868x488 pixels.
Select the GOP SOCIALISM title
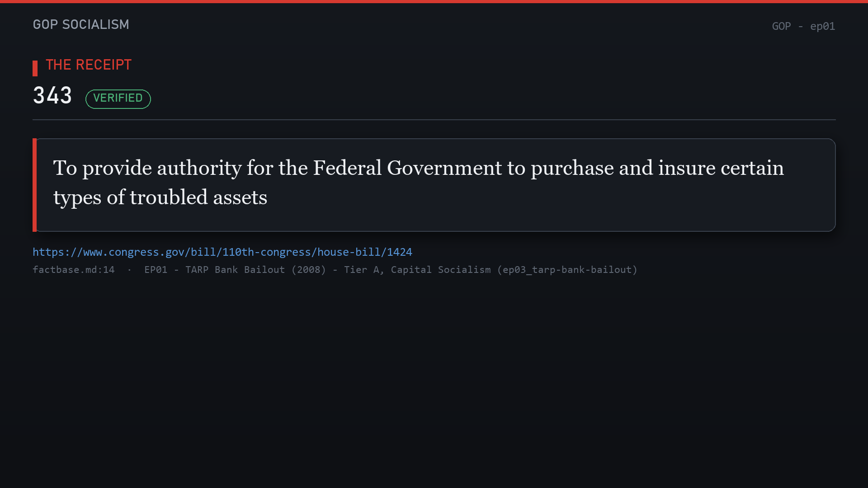(81, 24)
